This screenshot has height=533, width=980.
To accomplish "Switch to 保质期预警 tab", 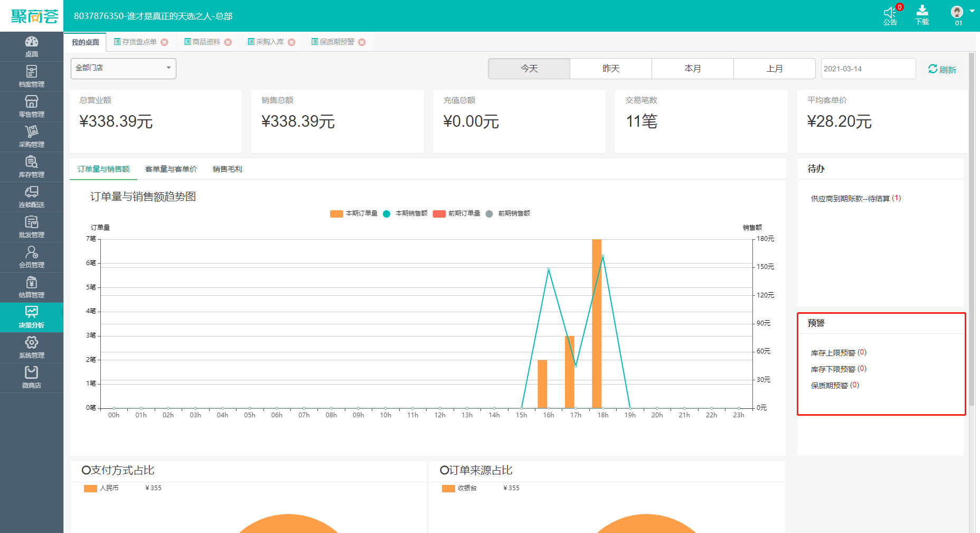I will 333,42.
